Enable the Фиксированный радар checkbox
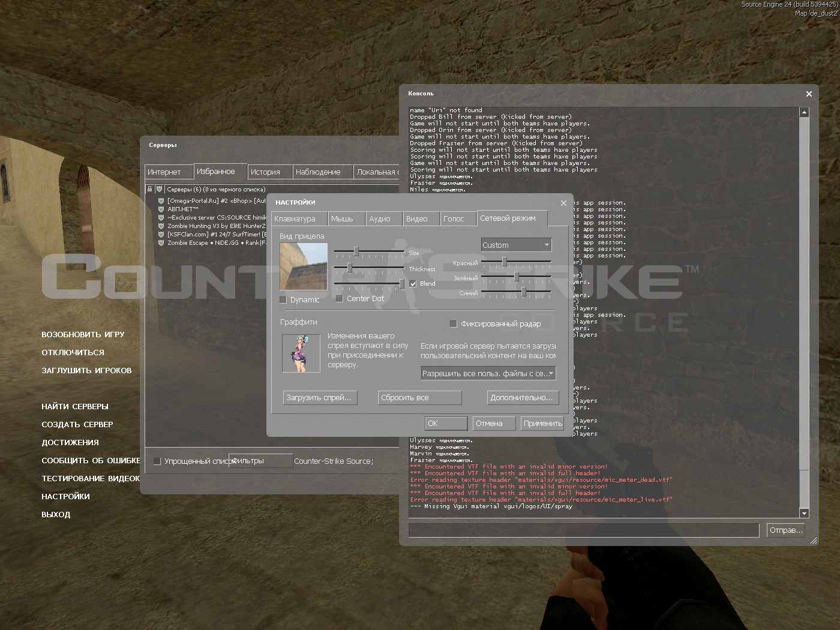Screen dimensions: 840x630 (454, 323)
